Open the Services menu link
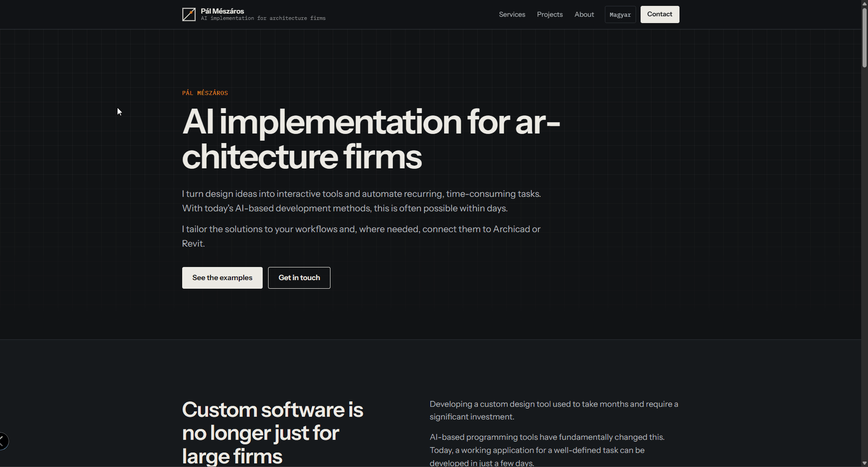The width and height of the screenshot is (868, 467). click(512, 14)
